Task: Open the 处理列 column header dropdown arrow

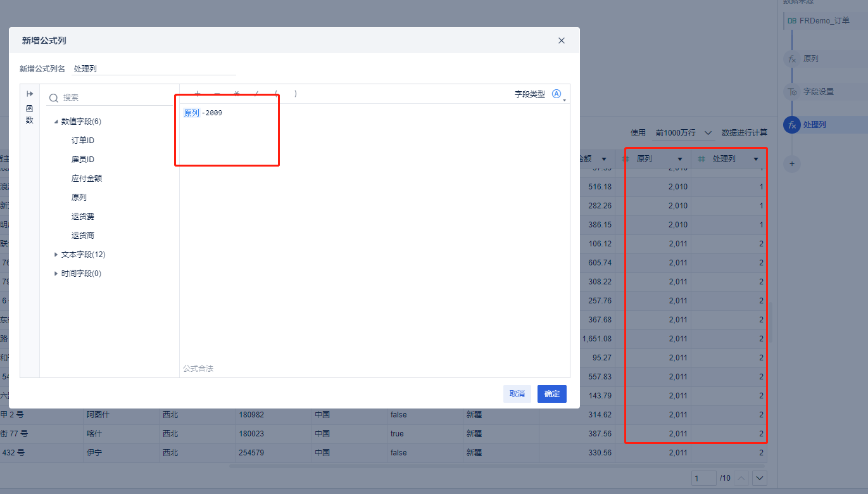Action: [x=756, y=159]
